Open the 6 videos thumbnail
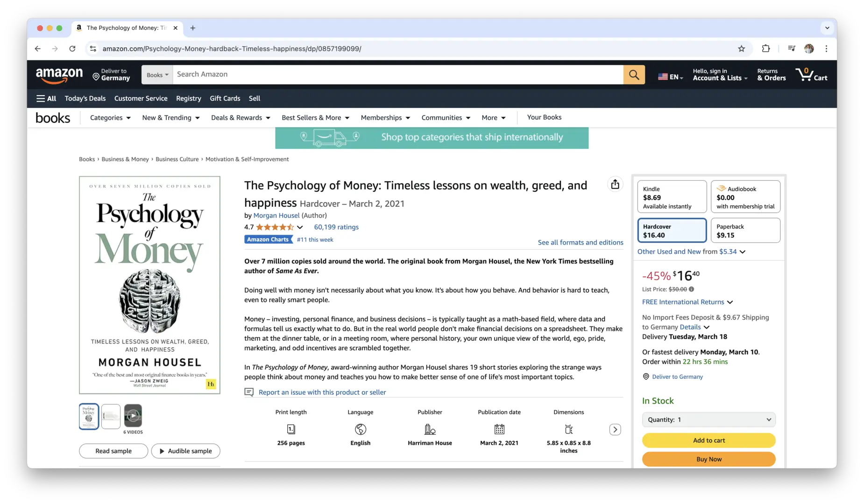The image size is (864, 504). (x=133, y=415)
